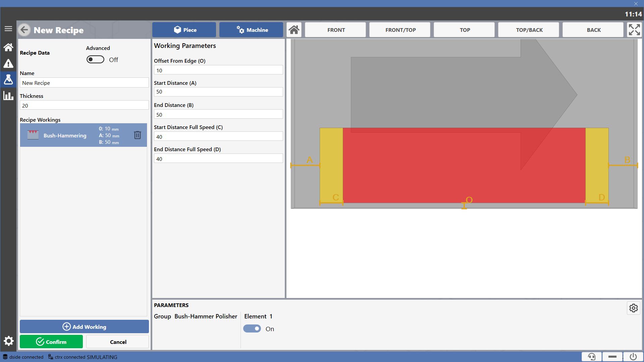Click the Thickness input field

click(x=84, y=105)
